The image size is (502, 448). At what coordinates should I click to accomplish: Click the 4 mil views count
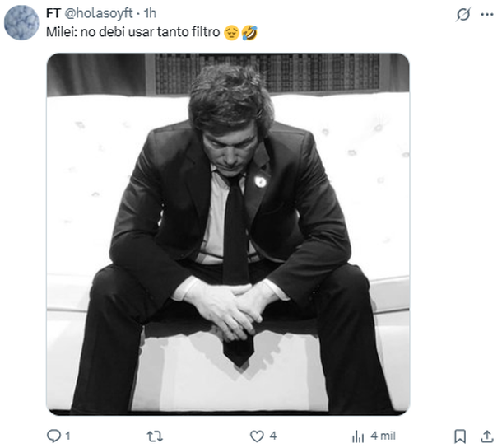[x=383, y=436]
